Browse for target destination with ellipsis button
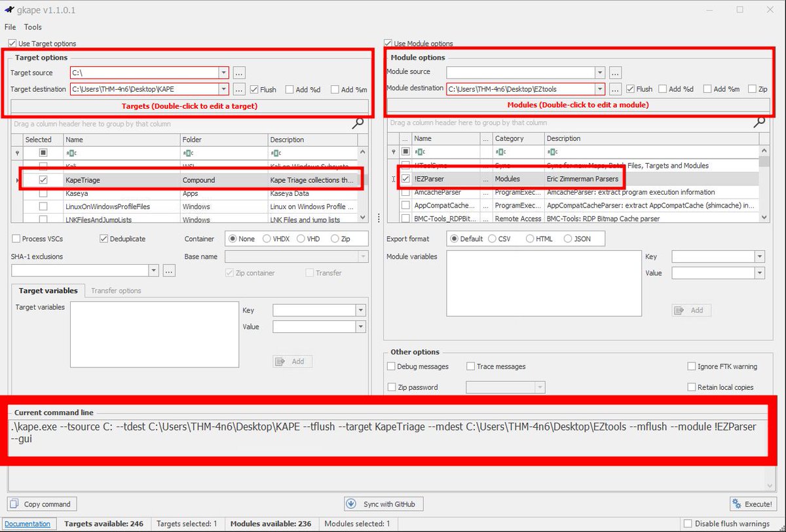The height and width of the screenshot is (532, 786). 239,89
